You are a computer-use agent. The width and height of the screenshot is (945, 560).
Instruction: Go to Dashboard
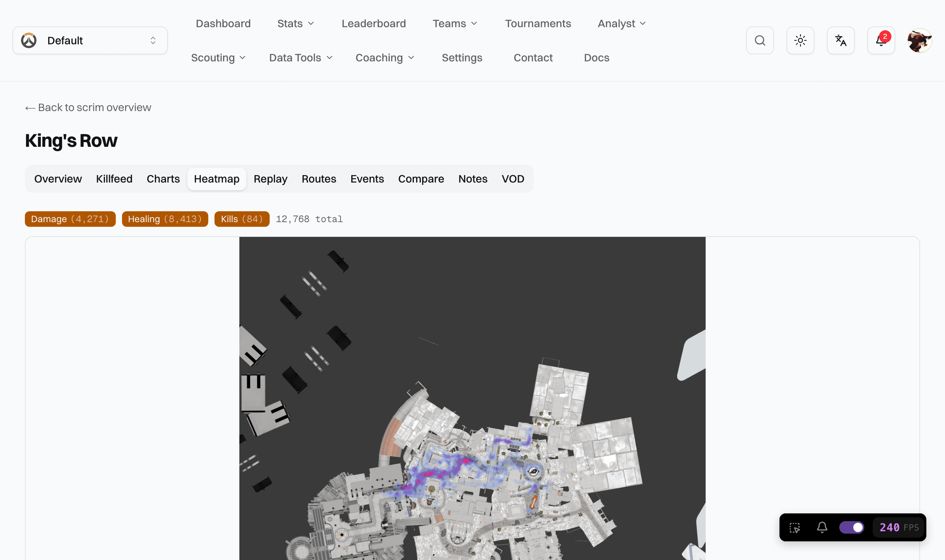coord(223,24)
